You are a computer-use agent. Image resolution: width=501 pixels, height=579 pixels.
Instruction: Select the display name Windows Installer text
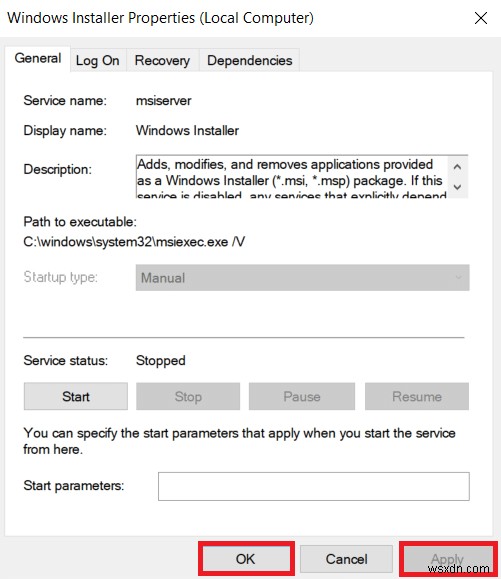pos(187,130)
